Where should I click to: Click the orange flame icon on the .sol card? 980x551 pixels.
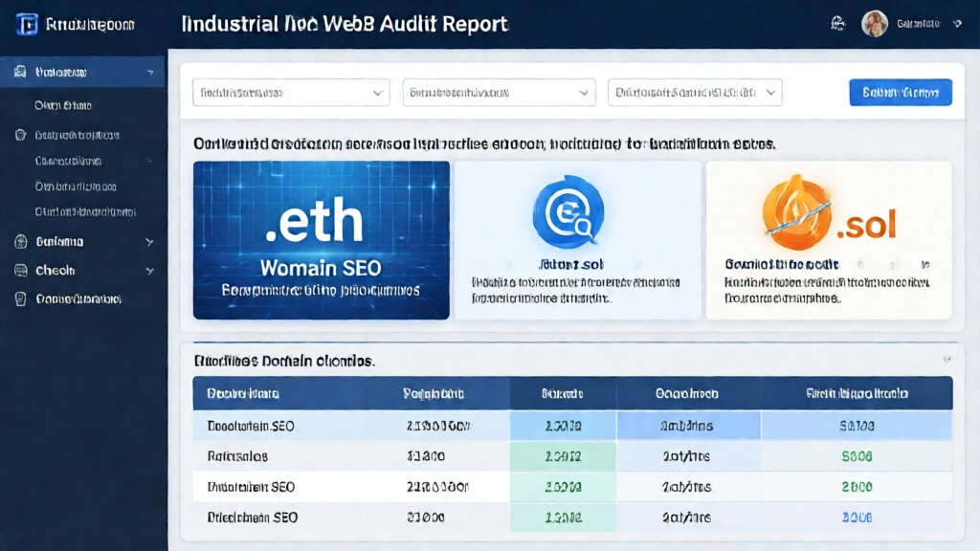[797, 212]
